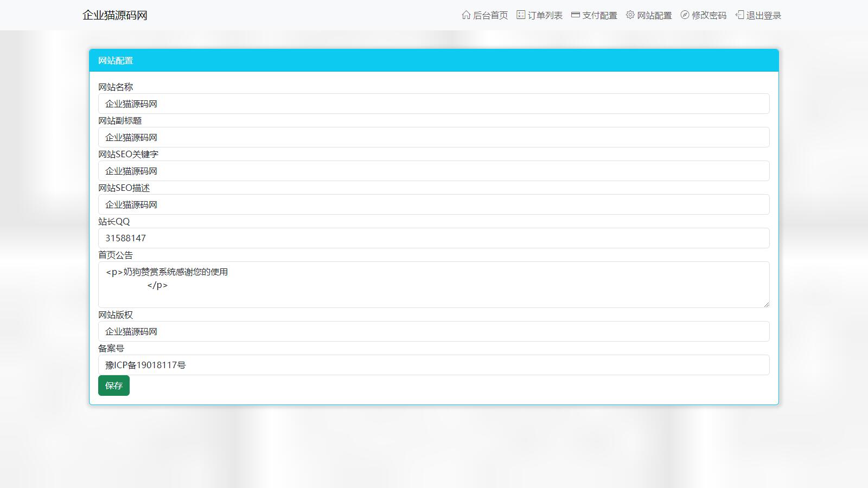Select the 站长QQ input field
The image size is (868, 488).
434,238
